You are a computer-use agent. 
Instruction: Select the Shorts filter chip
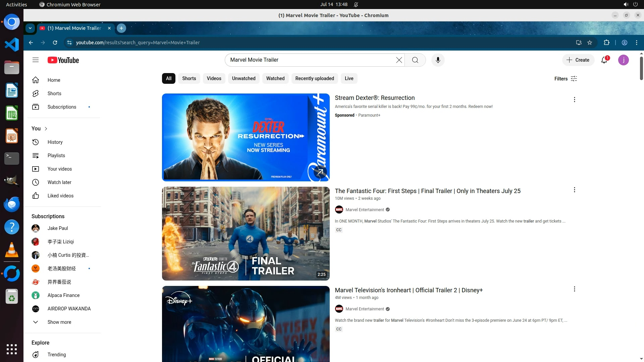point(189,78)
